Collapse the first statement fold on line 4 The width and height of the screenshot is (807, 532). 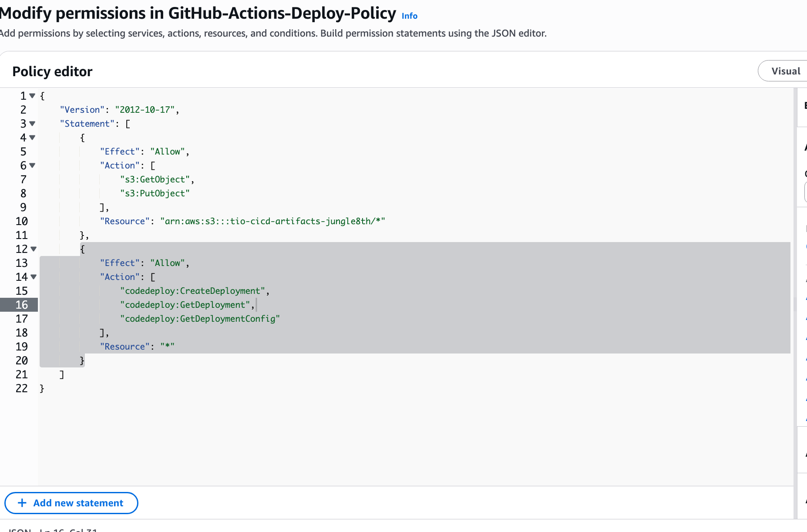pos(32,138)
